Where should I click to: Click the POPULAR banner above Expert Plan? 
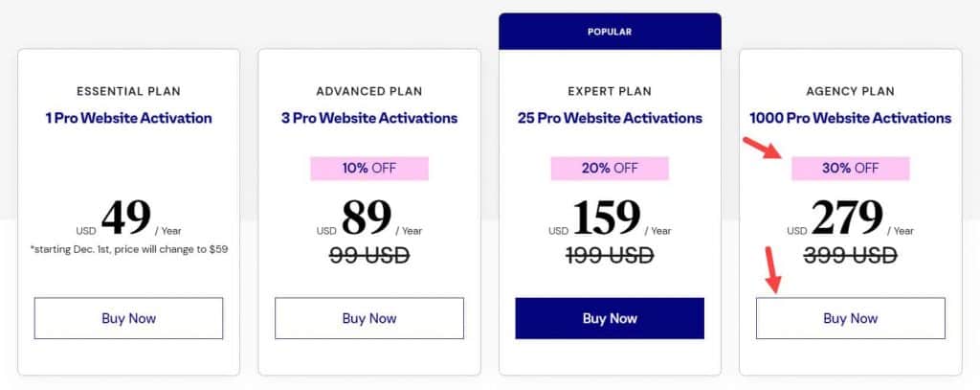tap(609, 31)
